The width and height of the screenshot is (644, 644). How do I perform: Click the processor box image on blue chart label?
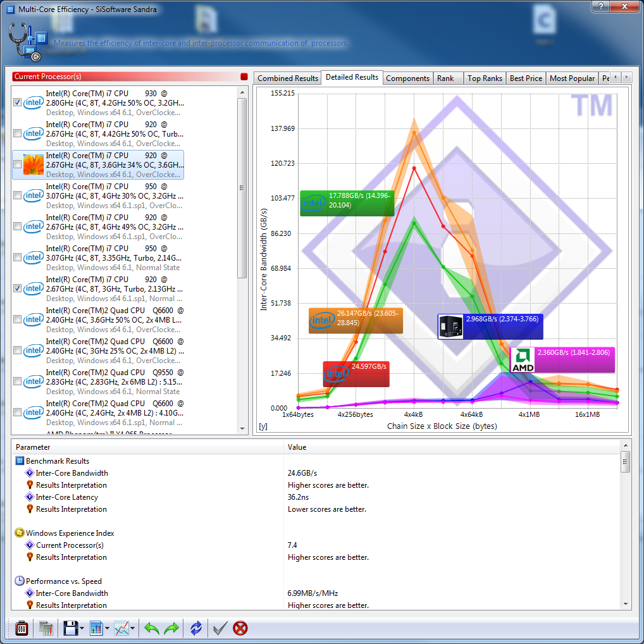point(450,327)
